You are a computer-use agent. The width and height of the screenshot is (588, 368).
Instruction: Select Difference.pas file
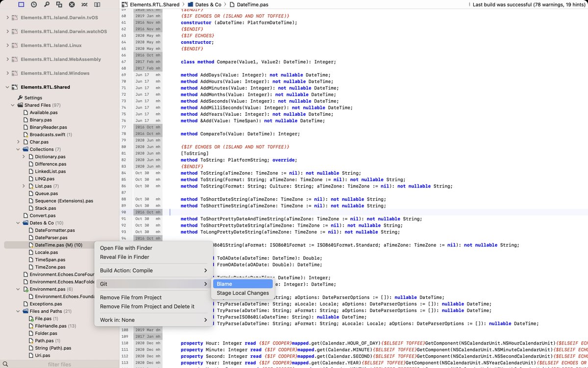point(50,164)
